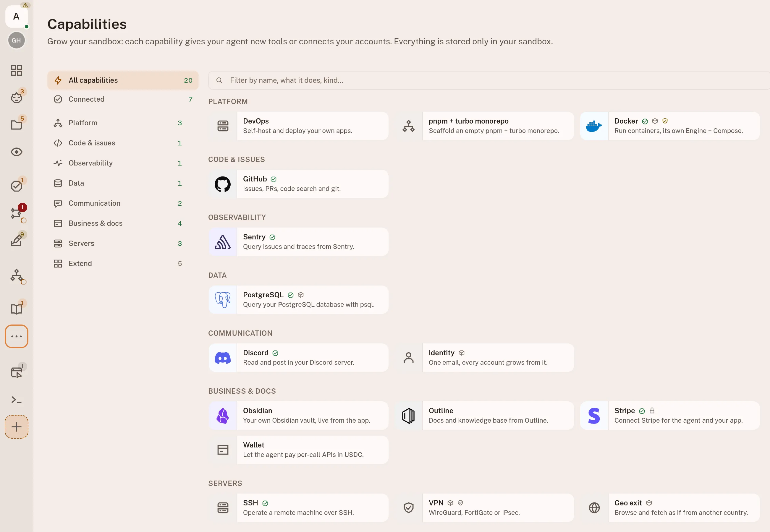Open the dashboard grid icon in the sidebar
Viewport: 770px width, 532px height.
point(16,70)
